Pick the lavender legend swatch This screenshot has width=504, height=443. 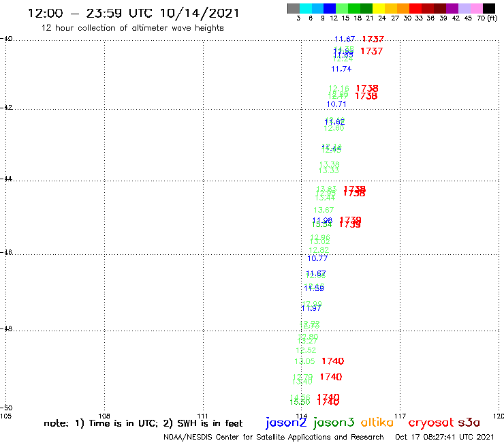point(464,8)
